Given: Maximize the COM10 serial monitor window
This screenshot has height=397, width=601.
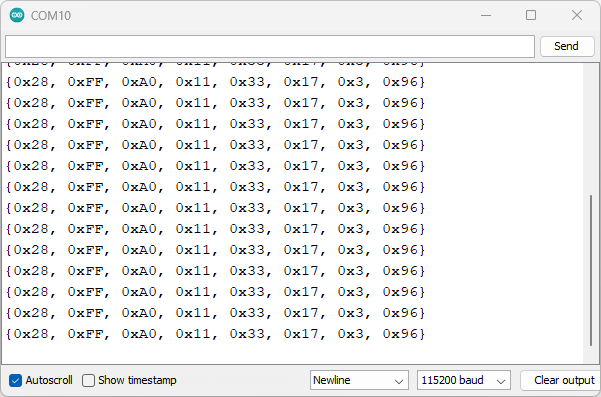Looking at the screenshot, I should pyautogui.click(x=531, y=15).
